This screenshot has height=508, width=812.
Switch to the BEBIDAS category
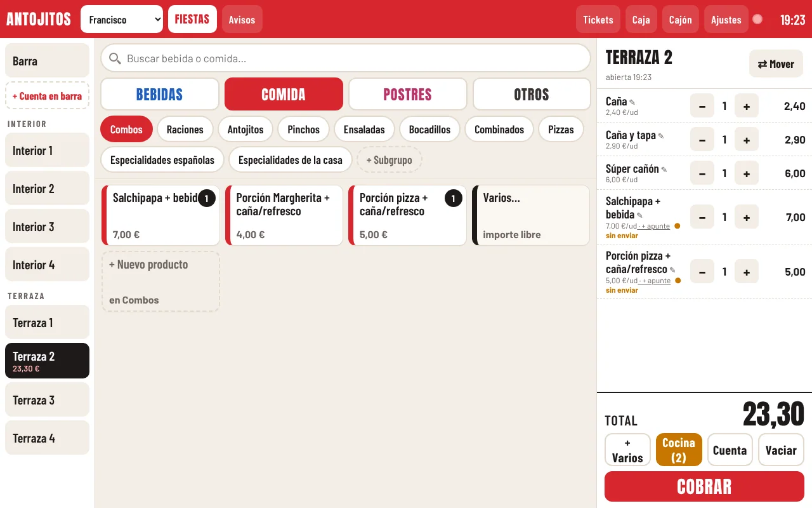160,94
